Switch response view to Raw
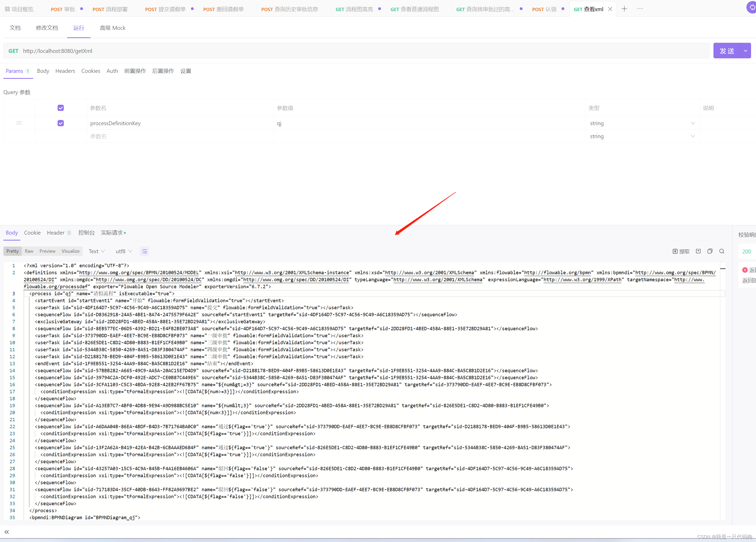The image size is (756, 542). 29,251
